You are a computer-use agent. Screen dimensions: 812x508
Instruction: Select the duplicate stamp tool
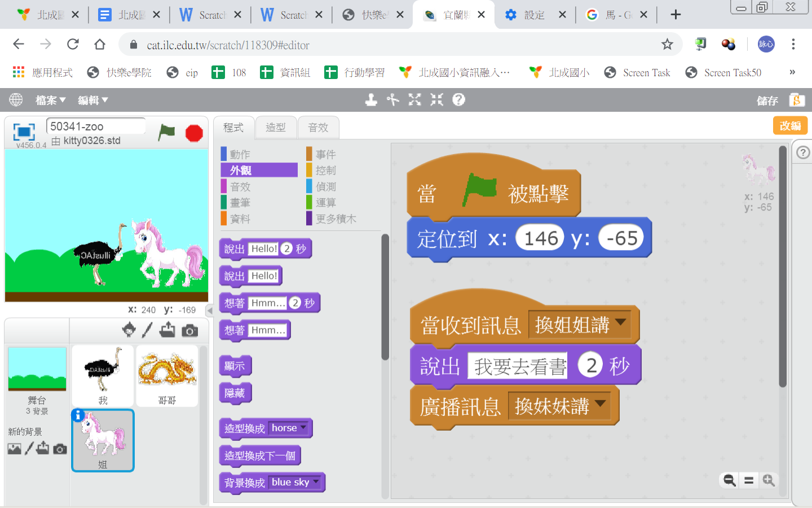(x=371, y=100)
